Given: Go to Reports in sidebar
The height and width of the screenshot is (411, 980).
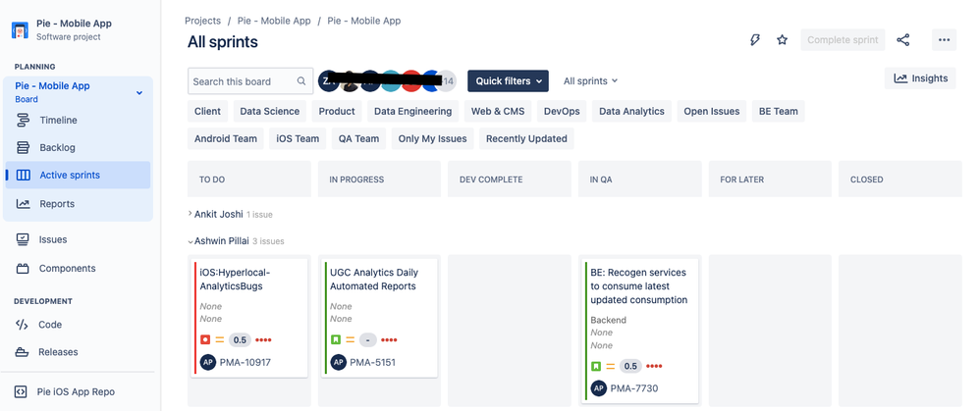Looking at the screenshot, I should (x=57, y=204).
